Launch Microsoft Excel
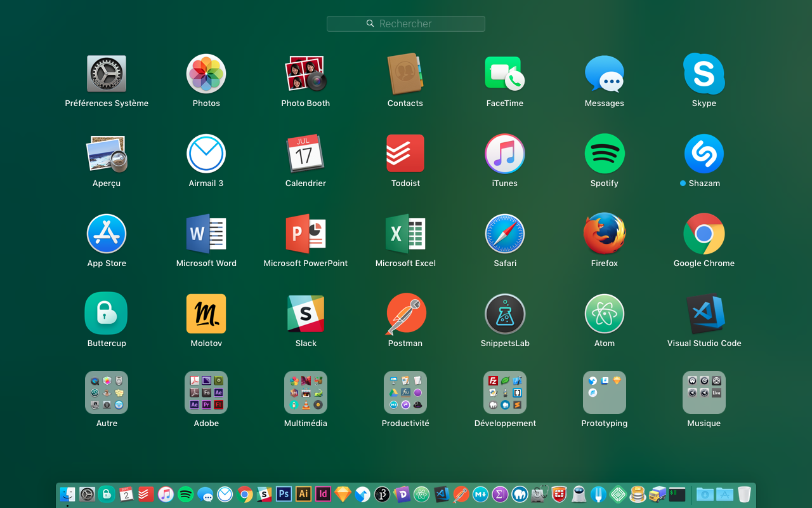 [405, 234]
